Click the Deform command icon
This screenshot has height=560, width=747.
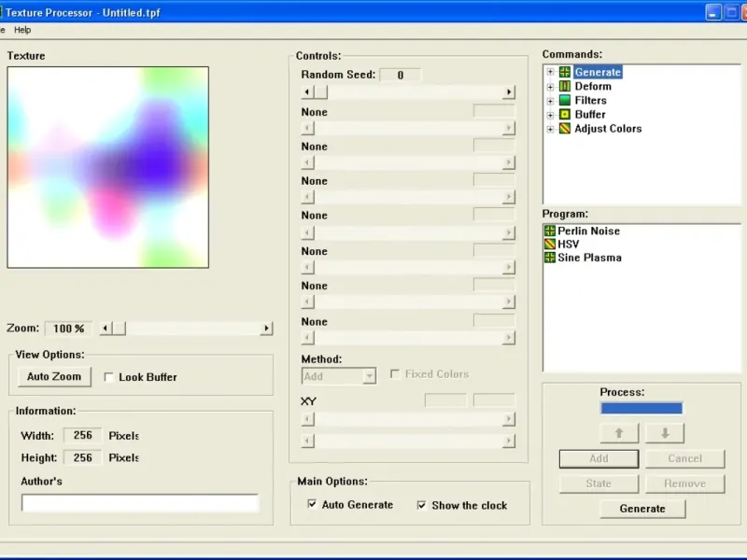(565, 86)
